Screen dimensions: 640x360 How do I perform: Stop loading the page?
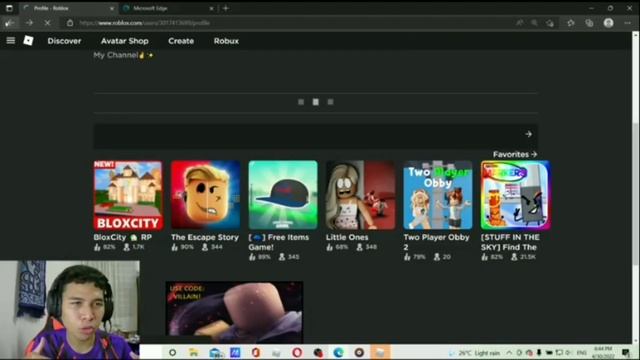(47, 23)
